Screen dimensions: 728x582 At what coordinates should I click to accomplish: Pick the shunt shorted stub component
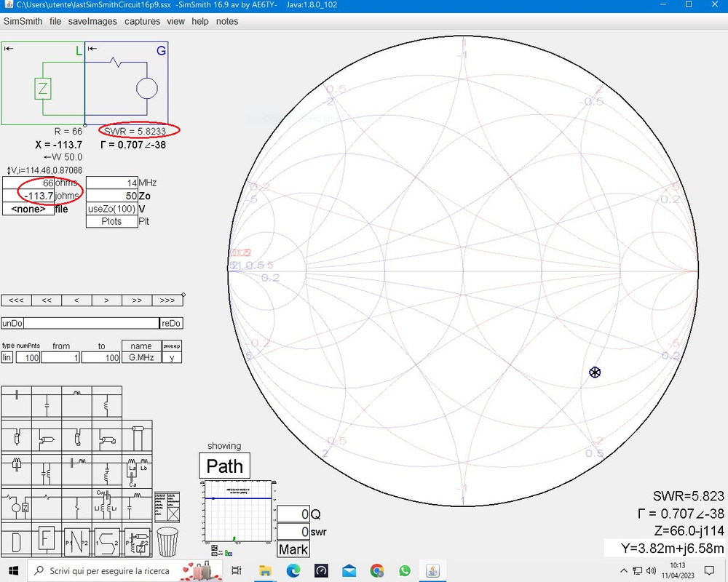pyautogui.click(x=76, y=436)
